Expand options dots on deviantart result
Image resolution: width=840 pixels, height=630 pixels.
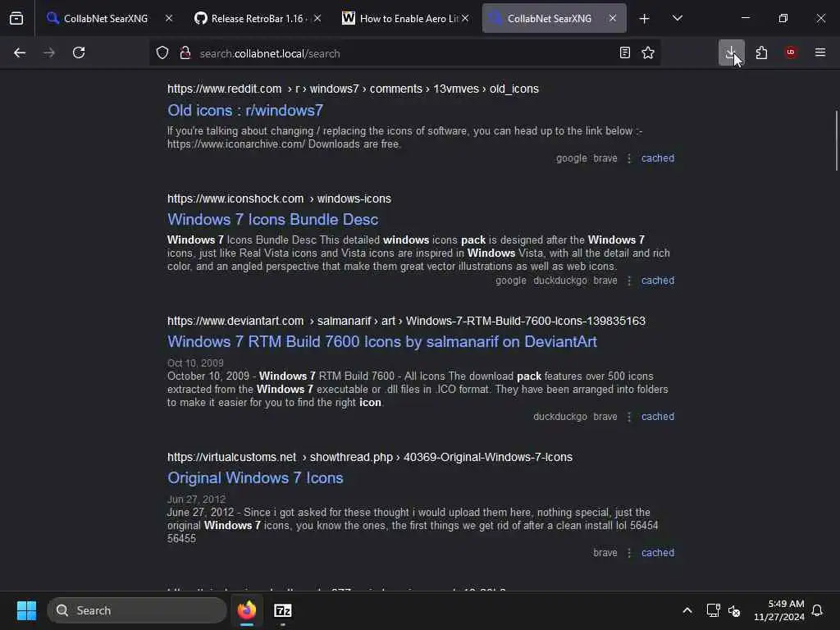pos(629,417)
